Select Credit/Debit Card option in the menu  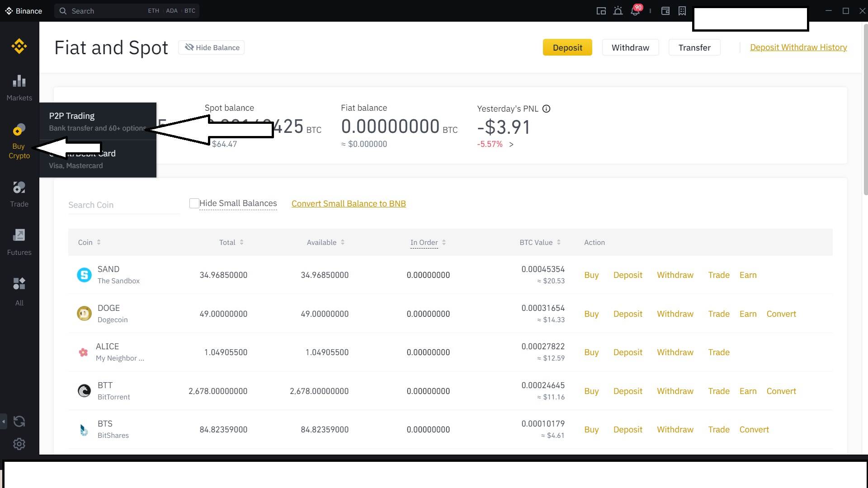point(98,159)
